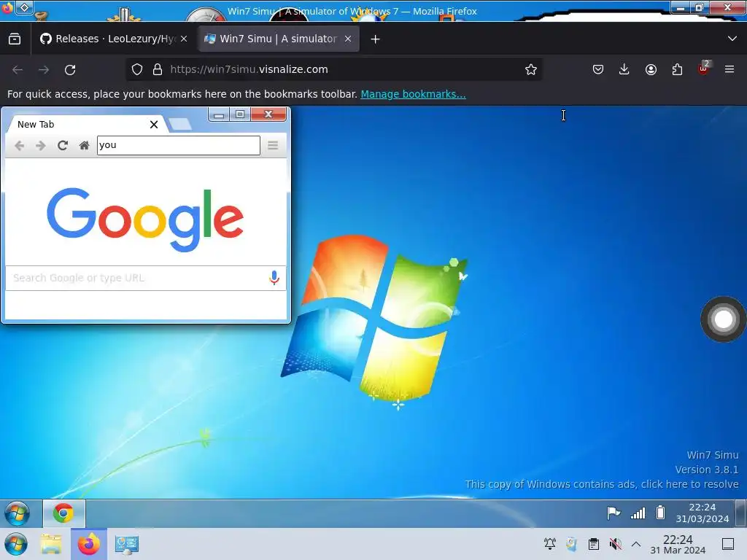The width and height of the screenshot is (747, 560).
Task: Select the Win7 Simu tab
Action: tap(279, 39)
